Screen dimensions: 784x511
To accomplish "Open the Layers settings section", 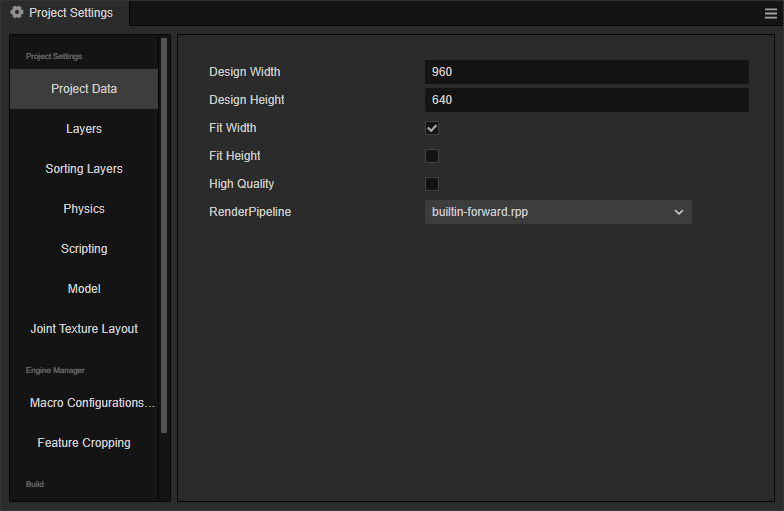I will click(84, 129).
